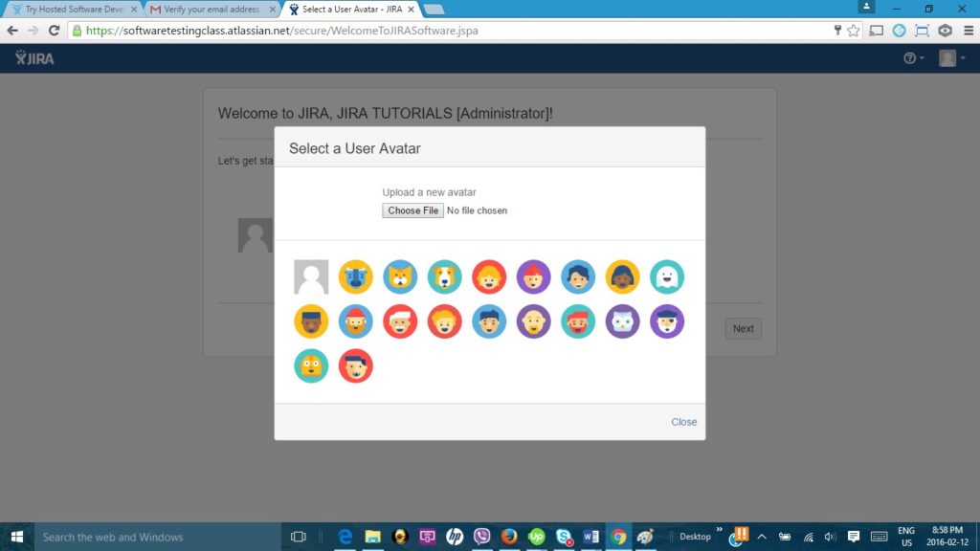Click the browser back button

(x=12, y=31)
